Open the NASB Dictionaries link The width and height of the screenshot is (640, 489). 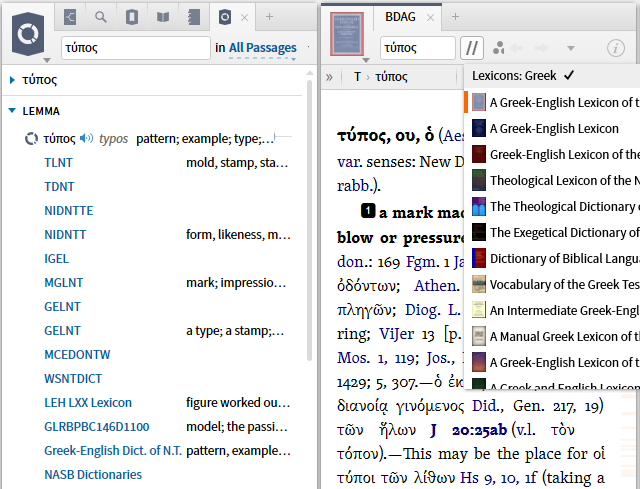click(x=93, y=475)
